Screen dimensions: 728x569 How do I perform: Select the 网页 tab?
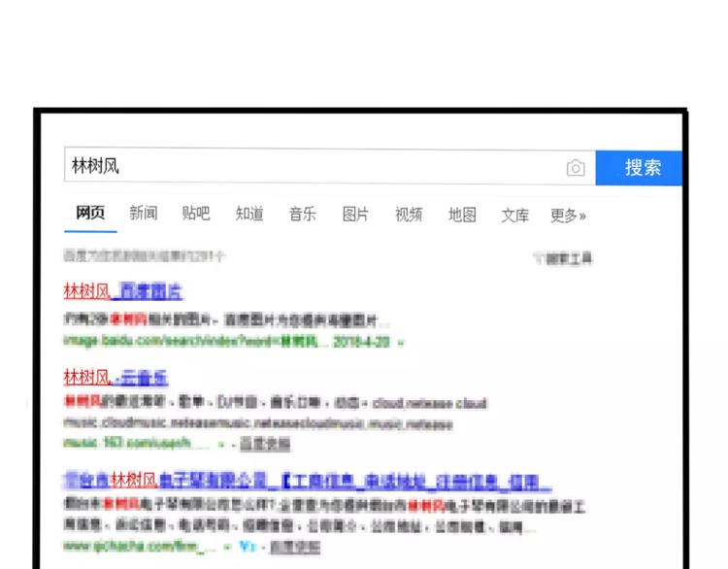90,215
